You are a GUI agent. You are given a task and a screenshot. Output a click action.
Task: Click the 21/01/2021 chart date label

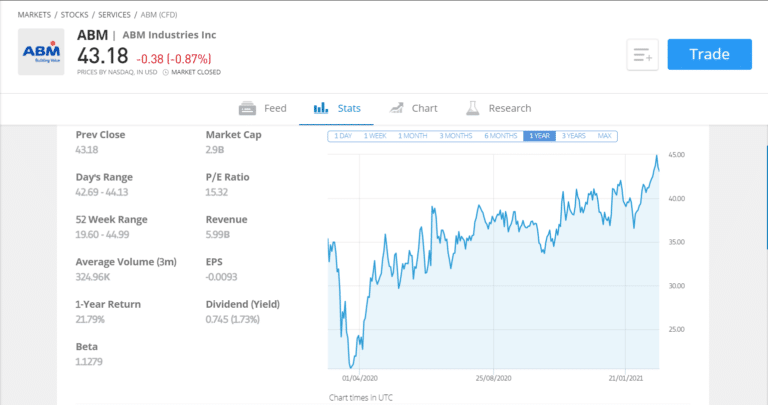(625, 379)
